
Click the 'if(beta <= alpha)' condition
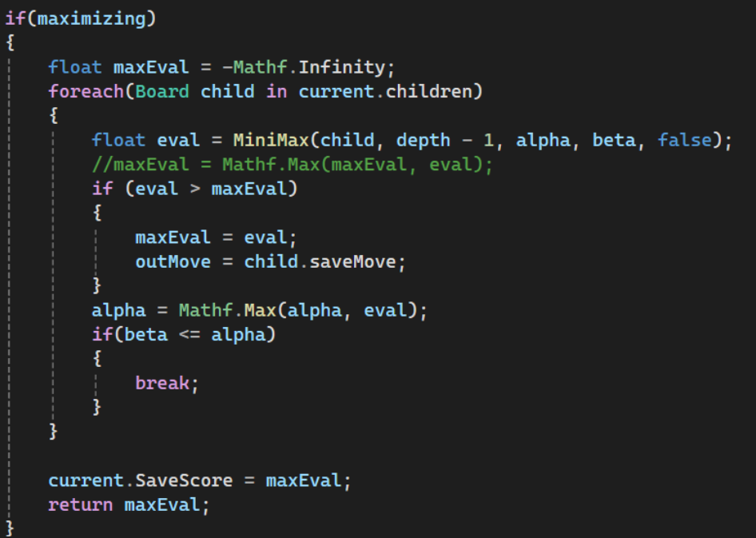(184, 335)
